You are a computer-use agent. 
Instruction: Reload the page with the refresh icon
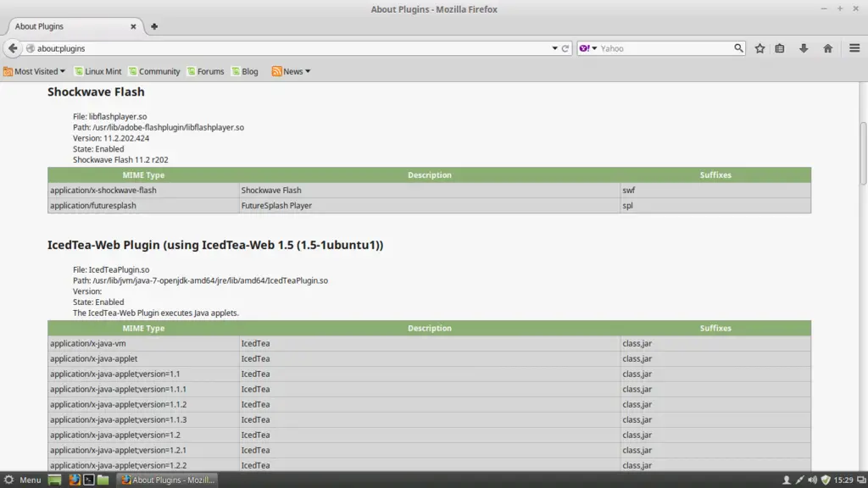565,48
